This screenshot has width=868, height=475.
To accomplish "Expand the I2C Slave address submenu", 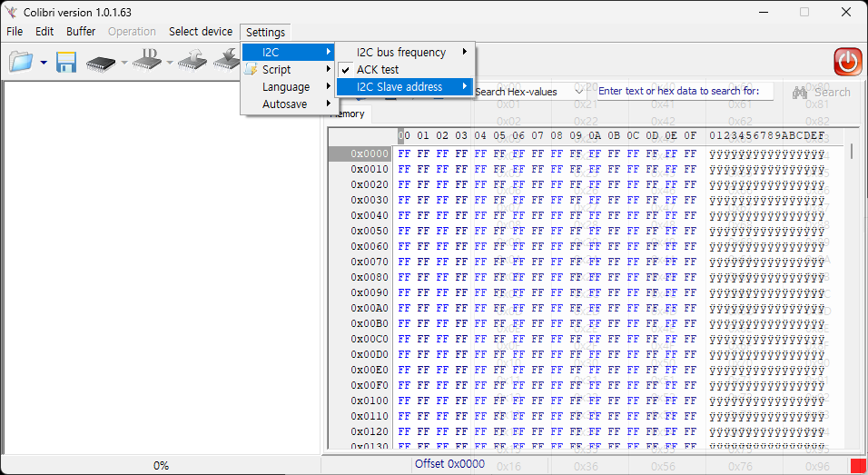I will click(405, 86).
